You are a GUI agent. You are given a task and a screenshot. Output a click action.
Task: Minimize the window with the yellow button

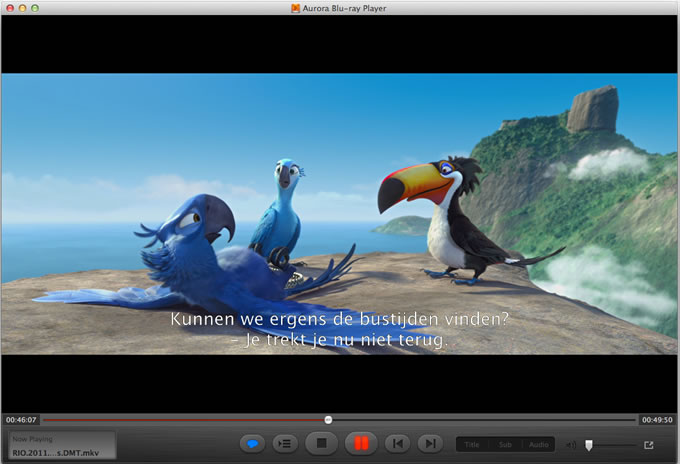tap(23, 8)
